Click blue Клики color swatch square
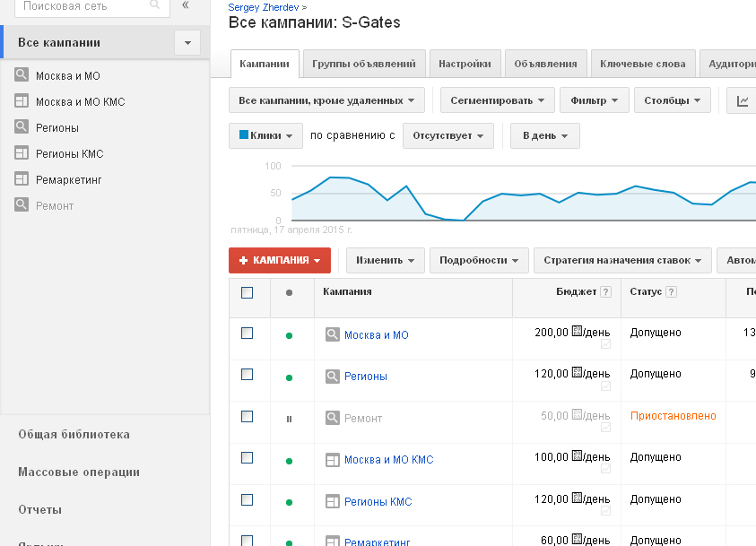Screen dimensions: 756x546 (x=244, y=134)
